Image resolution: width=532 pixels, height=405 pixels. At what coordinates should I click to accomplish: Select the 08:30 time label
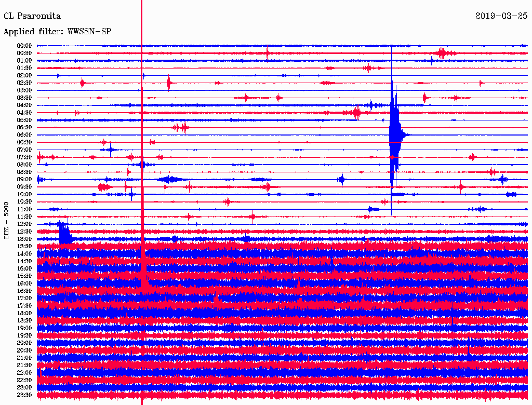24,172
